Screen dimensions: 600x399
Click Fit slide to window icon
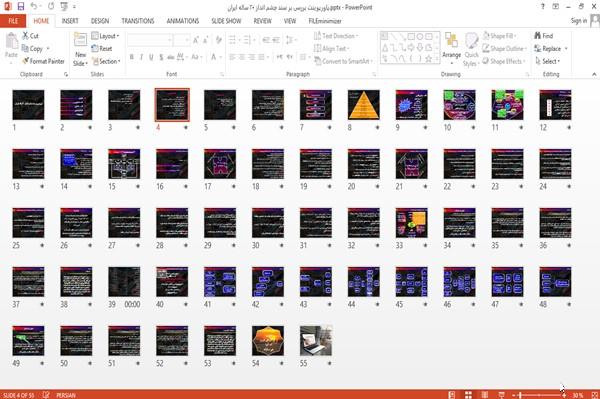click(x=595, y=395)
